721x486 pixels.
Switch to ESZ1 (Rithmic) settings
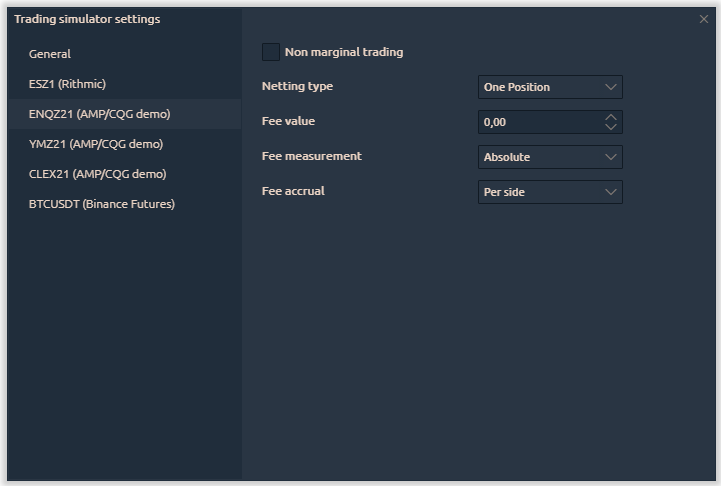(67, 84)
